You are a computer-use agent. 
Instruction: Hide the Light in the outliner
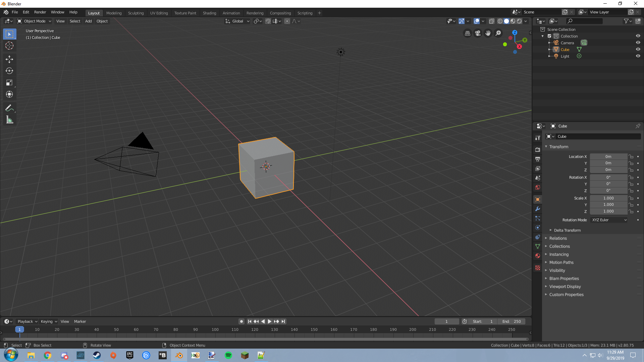click(x=638, y=56)
